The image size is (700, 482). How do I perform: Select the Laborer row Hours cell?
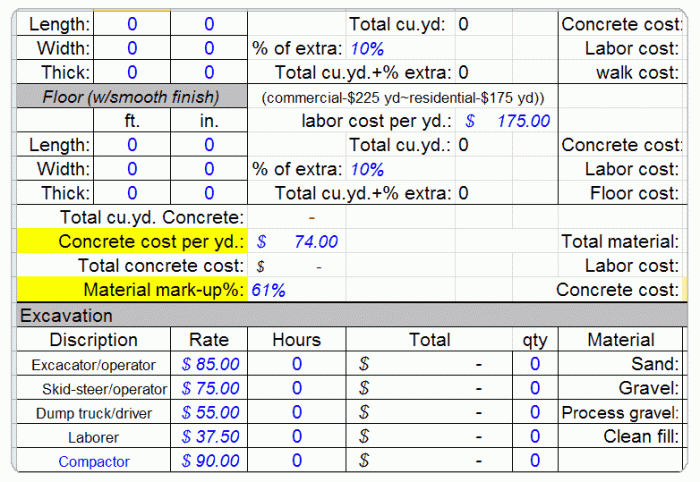[x=296, y=436]
